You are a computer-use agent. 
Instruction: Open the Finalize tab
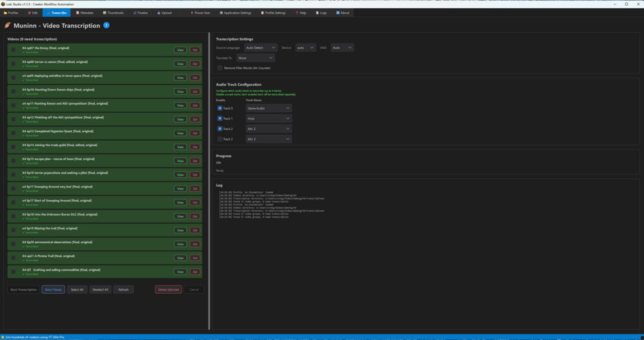tap(140, 13)
